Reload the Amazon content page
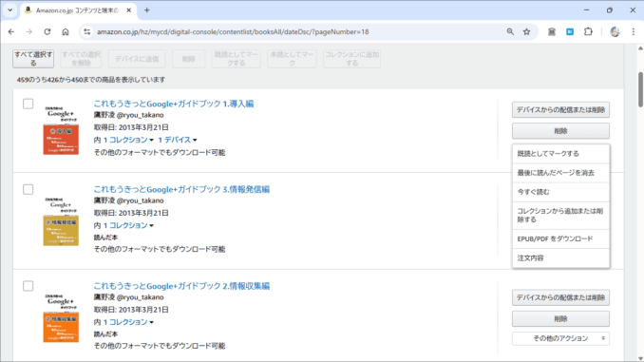 [x=47, y=31]
